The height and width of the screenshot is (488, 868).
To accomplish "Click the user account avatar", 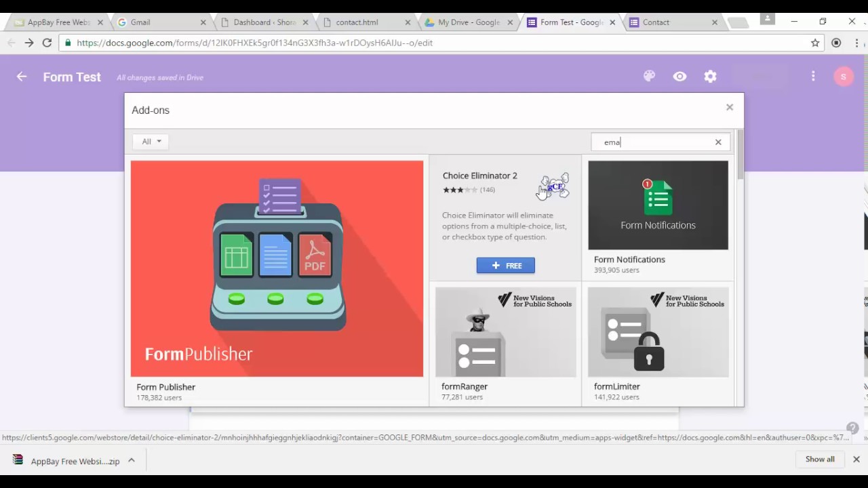I will coord(843,77).
